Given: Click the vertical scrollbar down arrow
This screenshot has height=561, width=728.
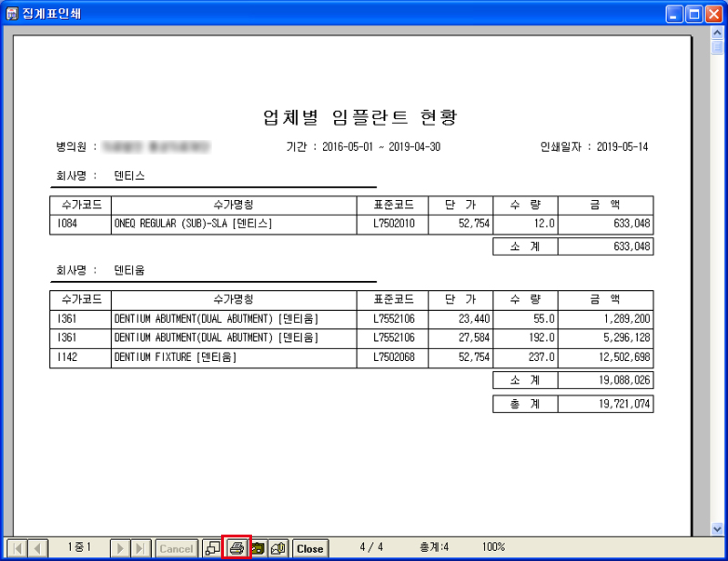Looking at the screenshot, I should point(717,528).
